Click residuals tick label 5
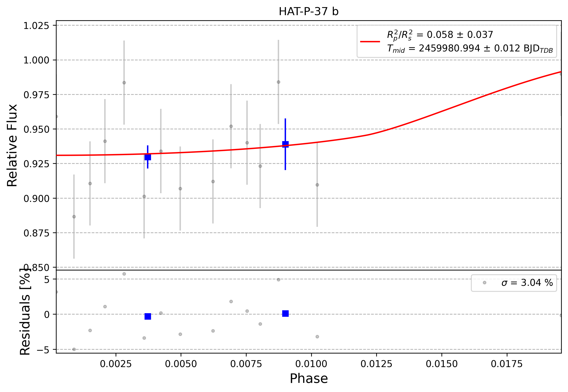568x392 pixels. pyautogui.click(x=47, y=280)
